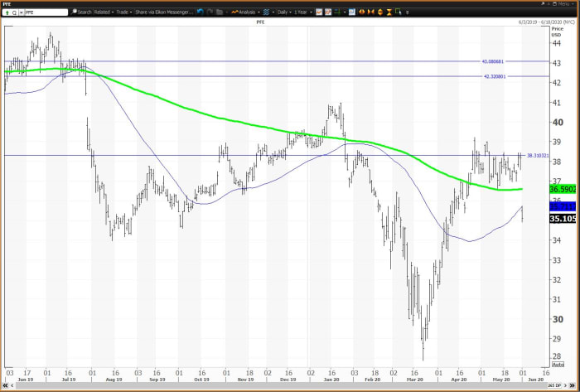580x392 pixels.
Task: Click the Aug 19 month label on time axis
Action: 114,379
